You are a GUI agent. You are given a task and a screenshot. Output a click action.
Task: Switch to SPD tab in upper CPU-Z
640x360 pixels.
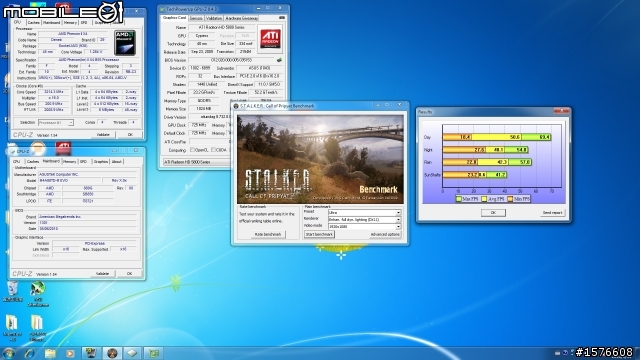tap(84, 23)
